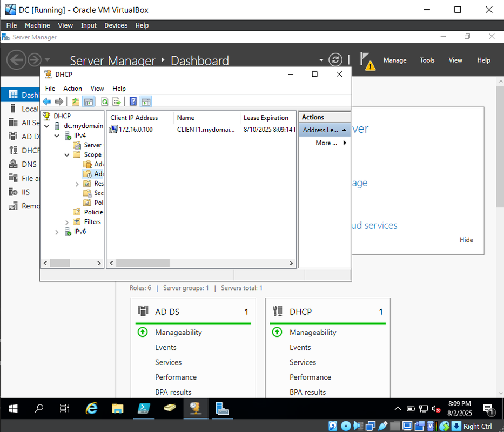Viewport: 504px width, 432px height.
Task: Collapse the dc.mydomain server node
Action: (47, 126)
